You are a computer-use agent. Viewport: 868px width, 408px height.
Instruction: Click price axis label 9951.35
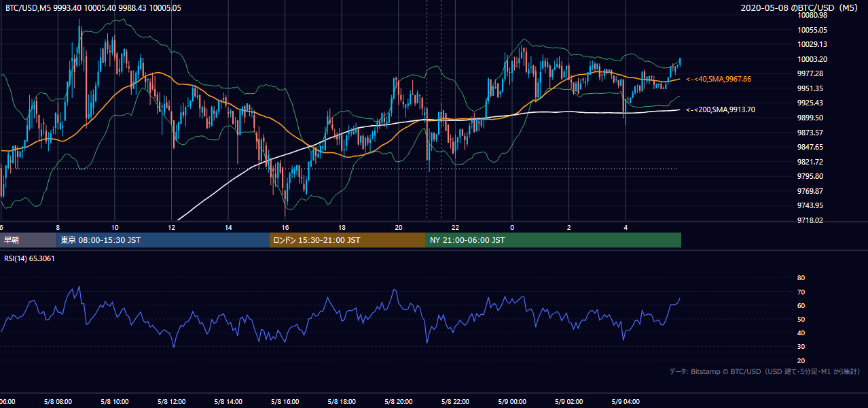(x=810, y=88)
